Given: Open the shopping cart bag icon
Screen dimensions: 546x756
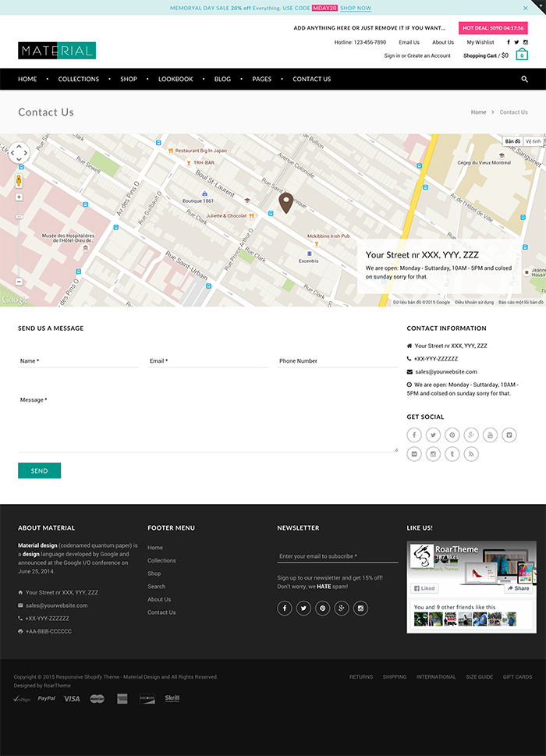Looking at the screenshot, I should tap(521, 55).
